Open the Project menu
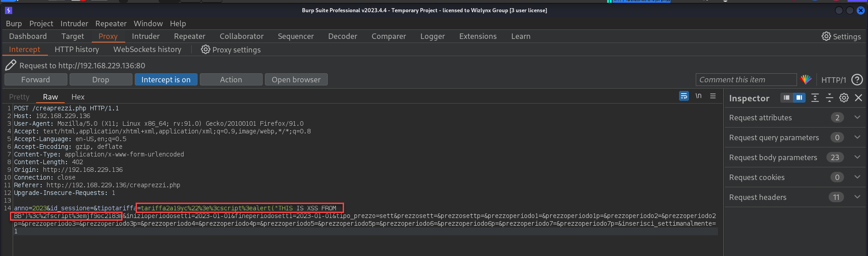The height and width of the screenshot is (256, 868). coord(41,24)
